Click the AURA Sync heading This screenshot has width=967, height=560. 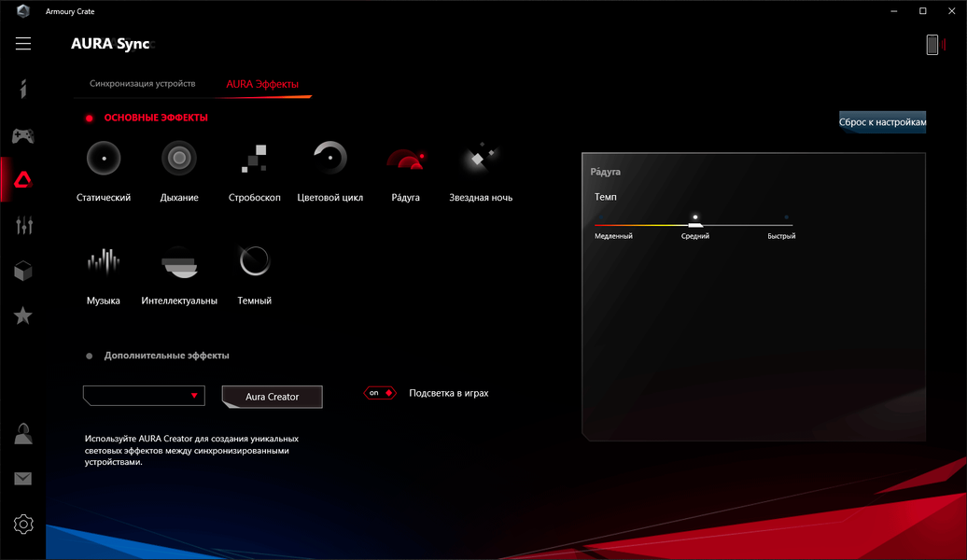[x=110, y=44]
